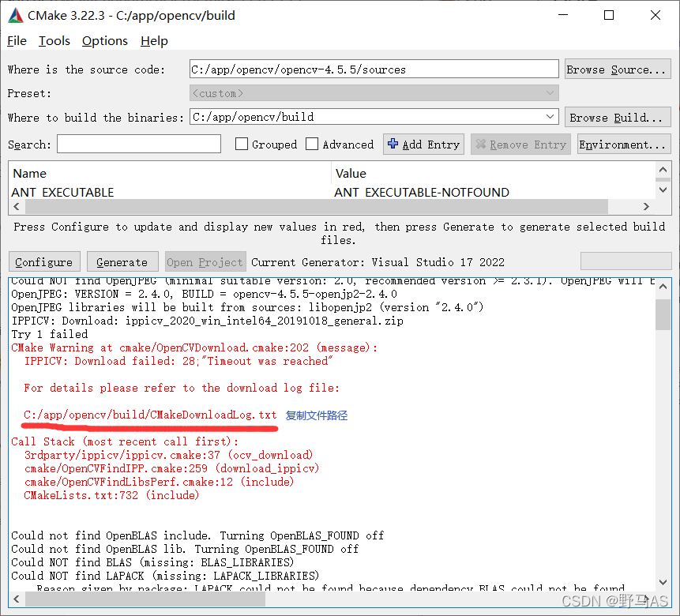Viewport: 680px width, 616px height.
Task: Click the cache table scroll right arrow
Action: (646, 206)
